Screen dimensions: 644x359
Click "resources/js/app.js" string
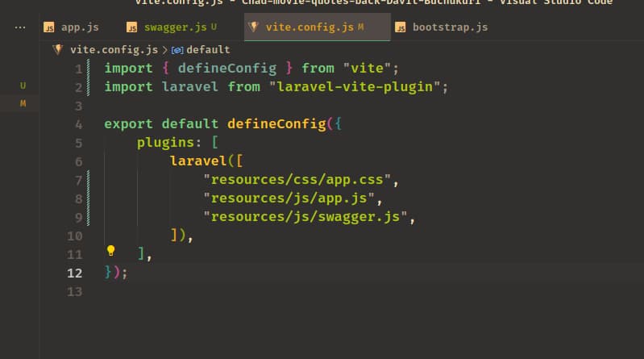[x=289, y=198]
